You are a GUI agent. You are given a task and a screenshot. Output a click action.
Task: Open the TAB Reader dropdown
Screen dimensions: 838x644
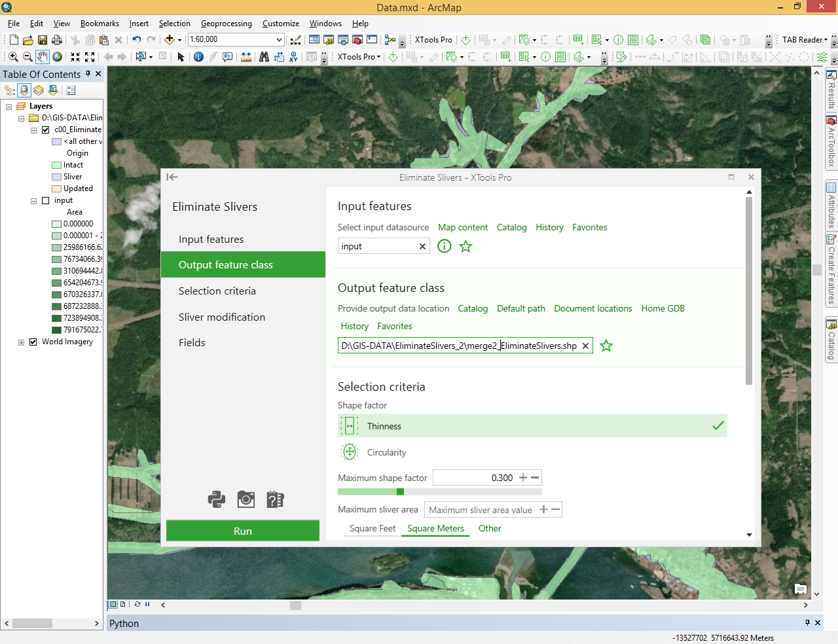[805, 40]
